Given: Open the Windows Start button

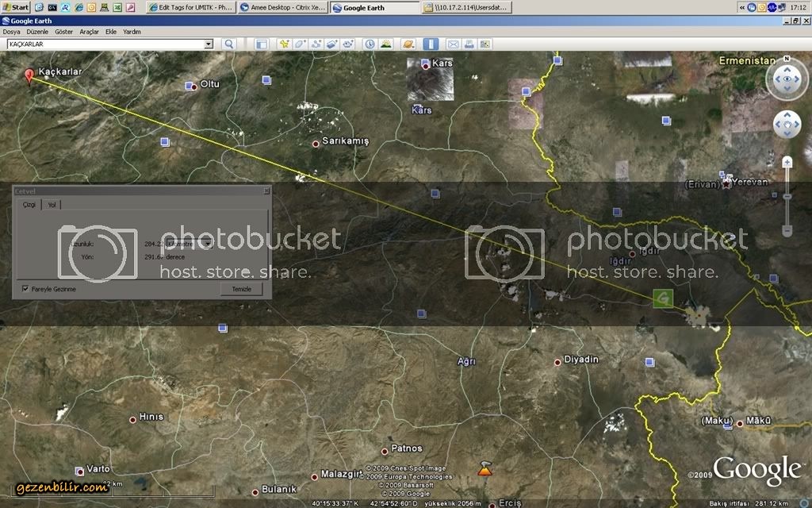Looking at the screenshot, I should (16, 7).
